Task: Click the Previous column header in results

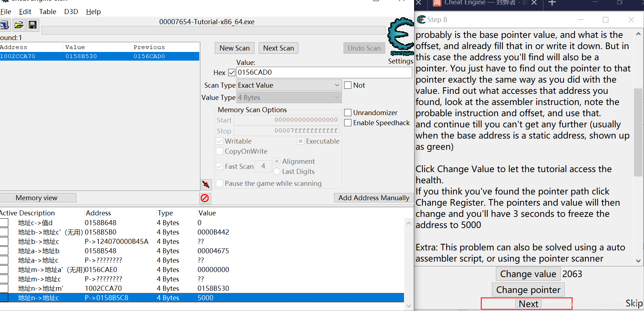Action: coord(165,47)
